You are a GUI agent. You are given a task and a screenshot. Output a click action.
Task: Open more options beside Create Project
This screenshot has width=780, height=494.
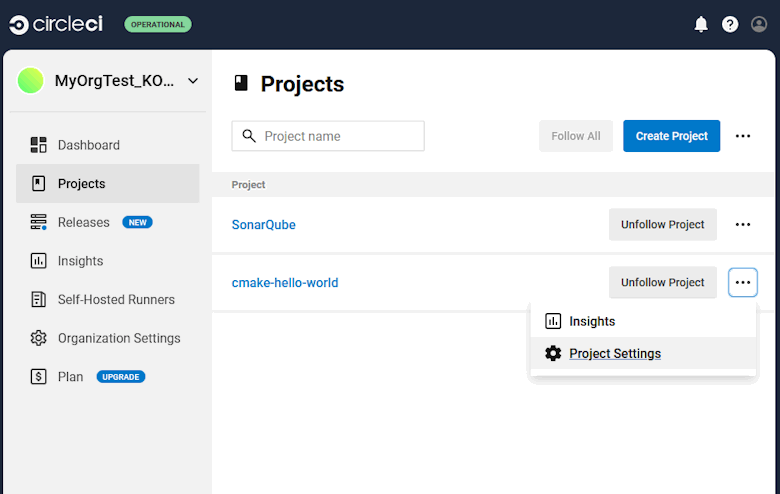click(742, 136)
